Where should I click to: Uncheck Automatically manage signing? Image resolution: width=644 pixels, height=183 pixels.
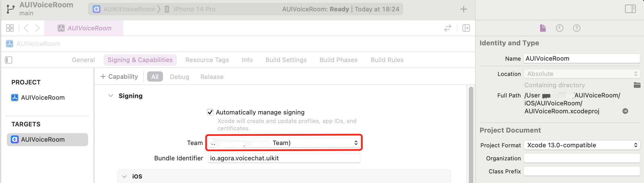pyautogui.click(x=210, y=112)
